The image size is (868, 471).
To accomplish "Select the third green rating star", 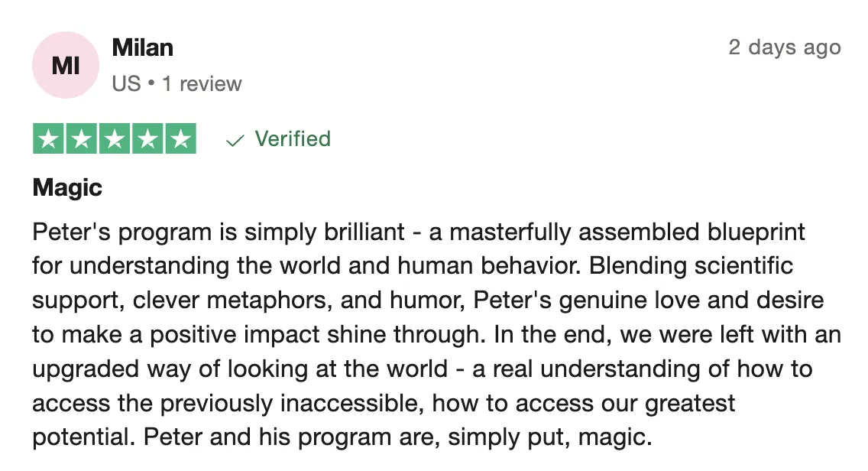I will click(x=115, y=138).
